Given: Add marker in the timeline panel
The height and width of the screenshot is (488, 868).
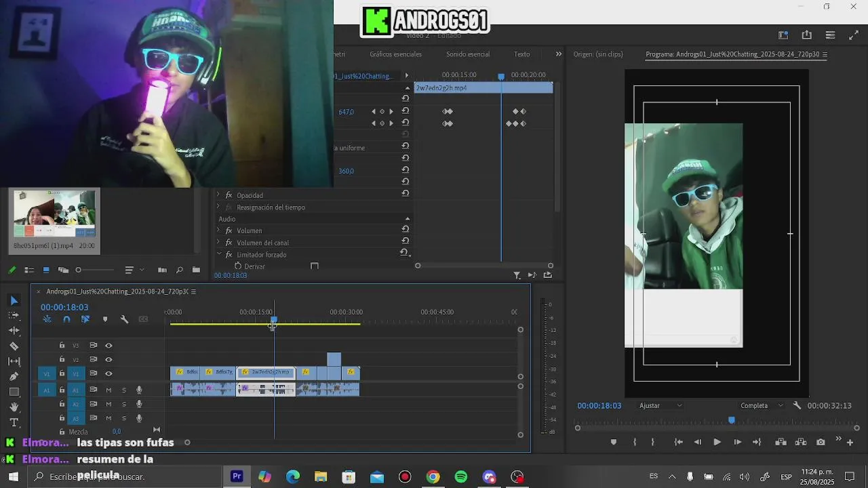Looking at the screenshot, I should click(x=104, y=319).
